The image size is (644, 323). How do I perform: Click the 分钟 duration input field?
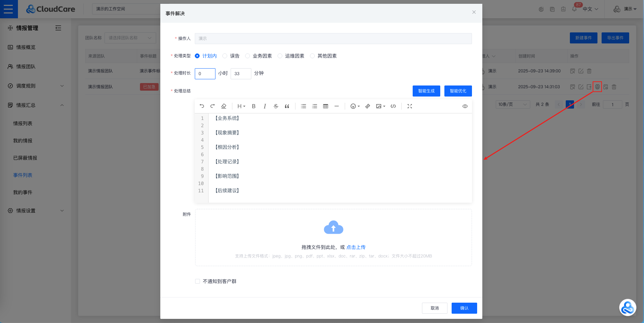(x=241, y=73)
